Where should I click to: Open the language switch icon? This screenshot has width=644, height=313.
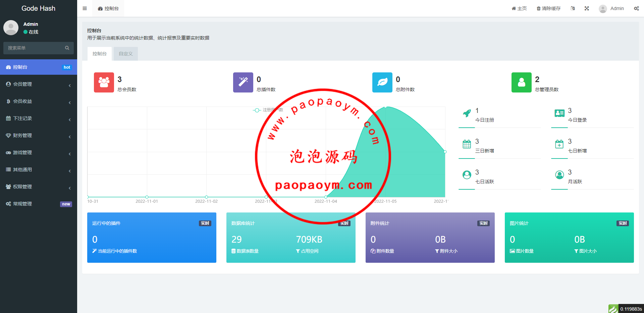coord(573,8)
